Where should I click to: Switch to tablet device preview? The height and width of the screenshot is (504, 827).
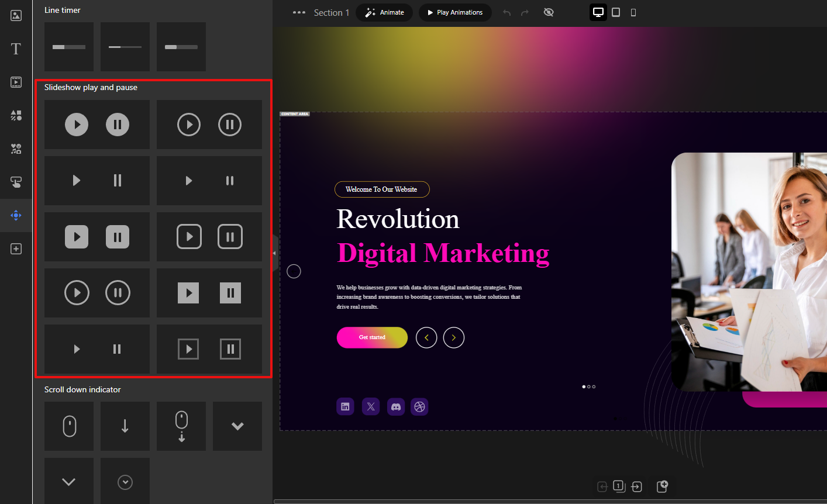click(x=616, y=12)
